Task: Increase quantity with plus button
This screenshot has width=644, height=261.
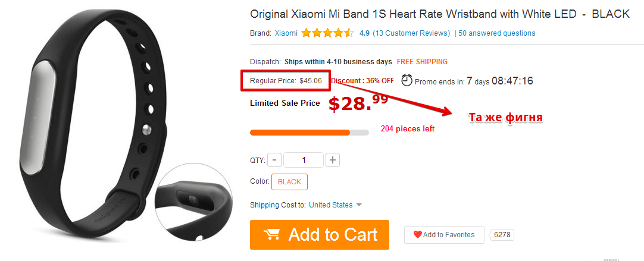Action: click(333, 160)
